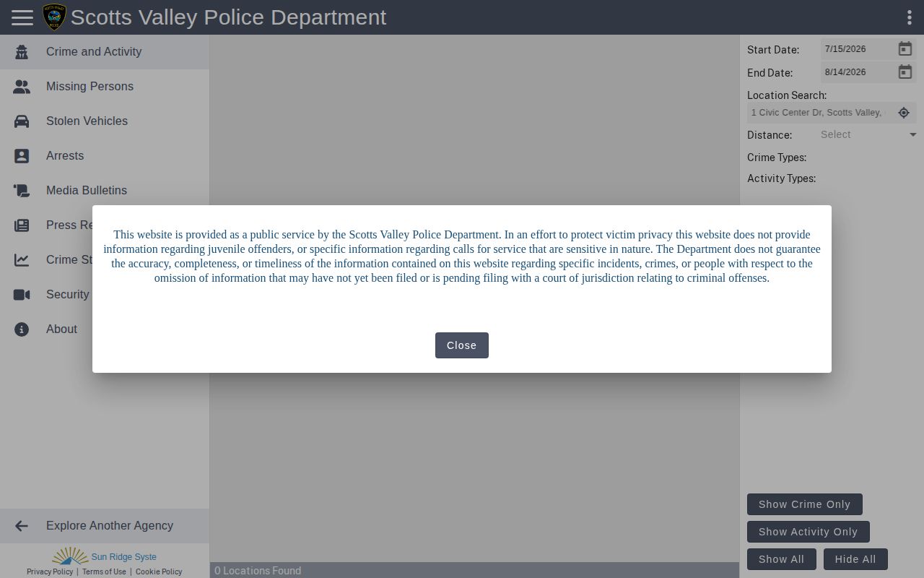924x578 pixels.
Task: Open the Missing Persons menu item
Action: [x=105, y=87]
